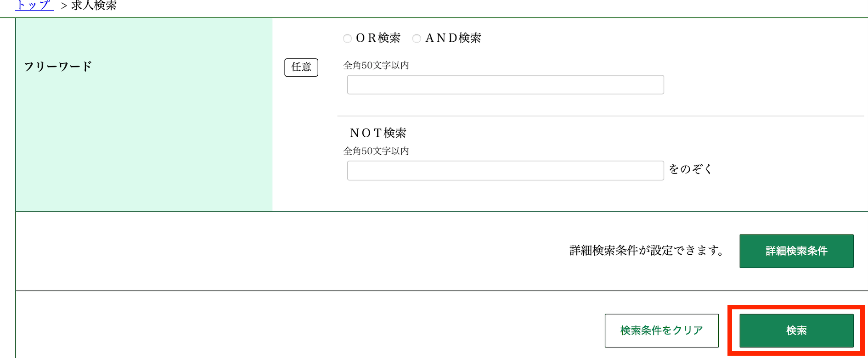Click the breadcrumb '>' separator
Viewport: 868px width, 358px height.
[x=64, y=6]
